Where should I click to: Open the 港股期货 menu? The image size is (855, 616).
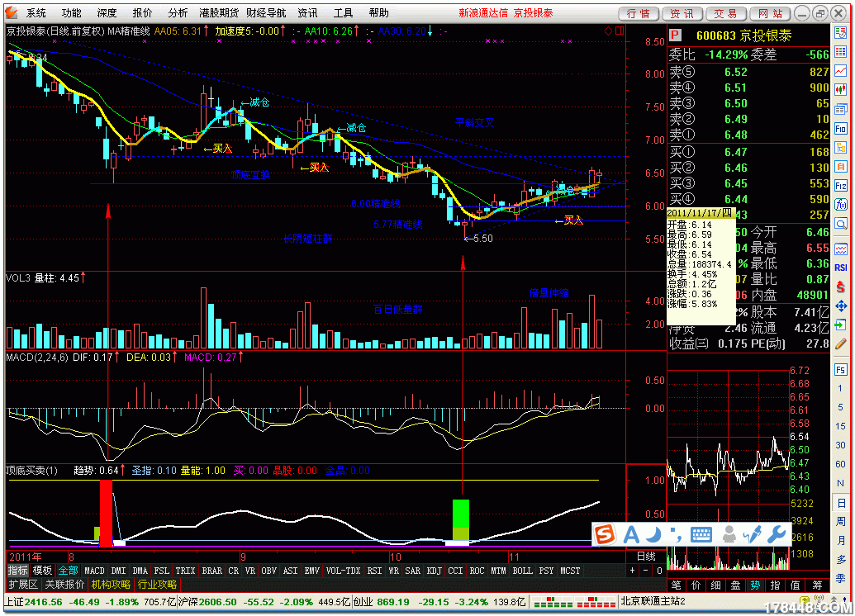pyautogui.click(x=219, y=12)
